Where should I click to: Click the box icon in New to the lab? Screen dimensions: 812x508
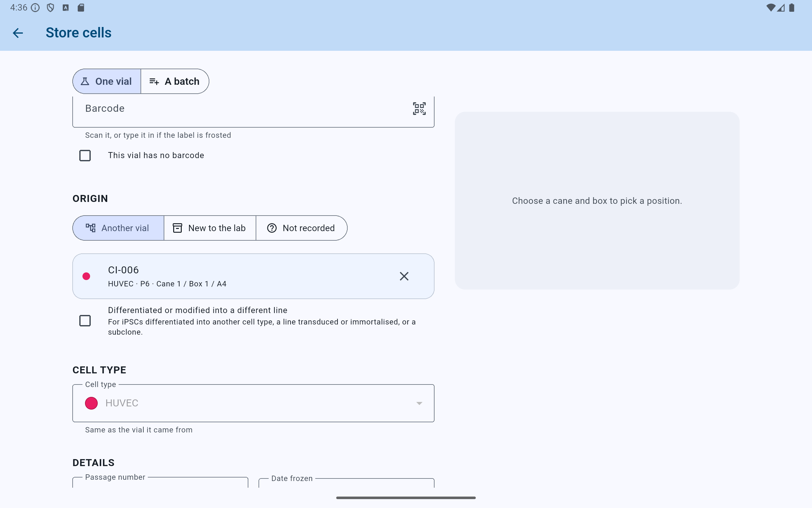pyautogui.click(x=177, y=228)
